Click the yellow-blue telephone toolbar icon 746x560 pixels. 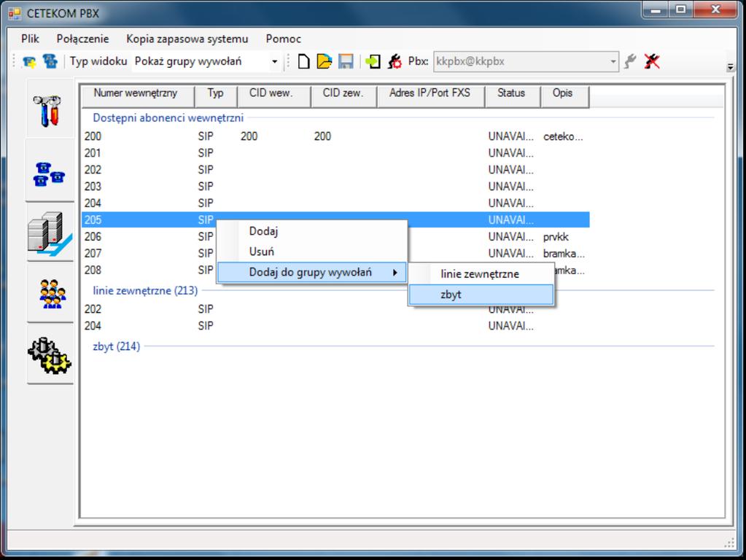[x=29, y=61]
